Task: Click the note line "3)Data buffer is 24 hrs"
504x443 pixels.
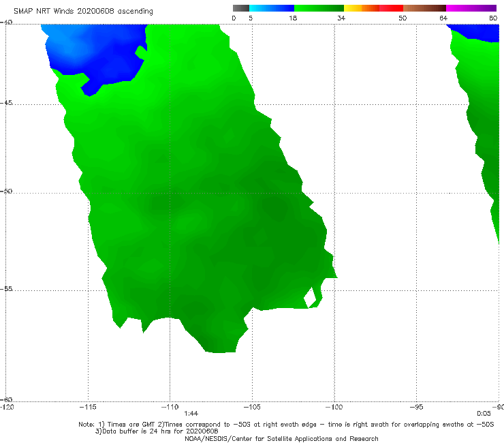Action: [x=157, y=431]
